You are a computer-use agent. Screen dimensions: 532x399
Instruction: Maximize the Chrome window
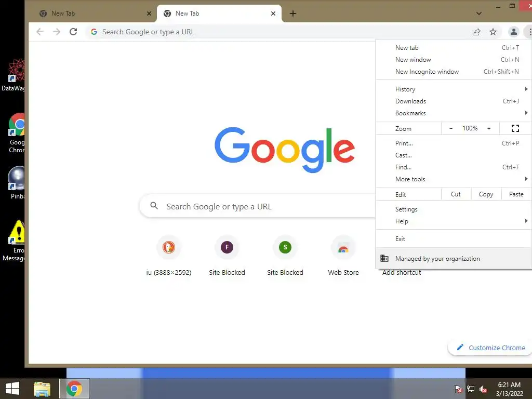click(512, 6)
